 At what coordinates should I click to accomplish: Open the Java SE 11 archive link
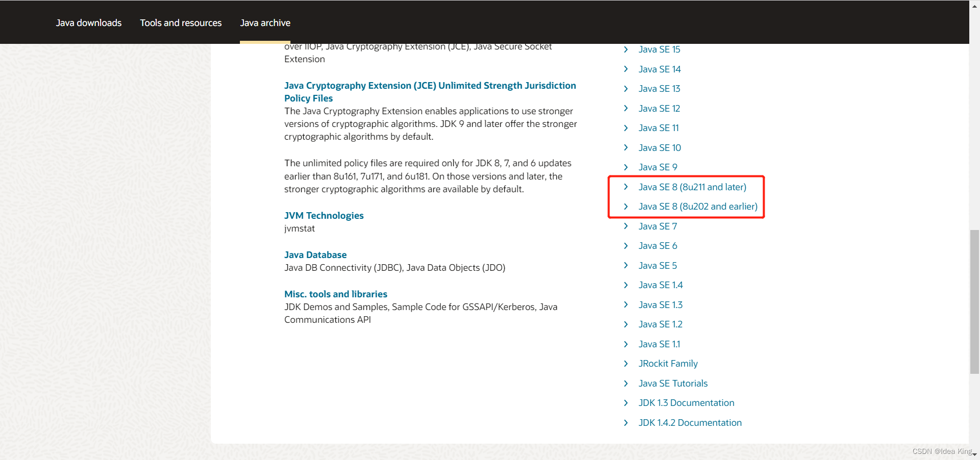tap(658, 128)
